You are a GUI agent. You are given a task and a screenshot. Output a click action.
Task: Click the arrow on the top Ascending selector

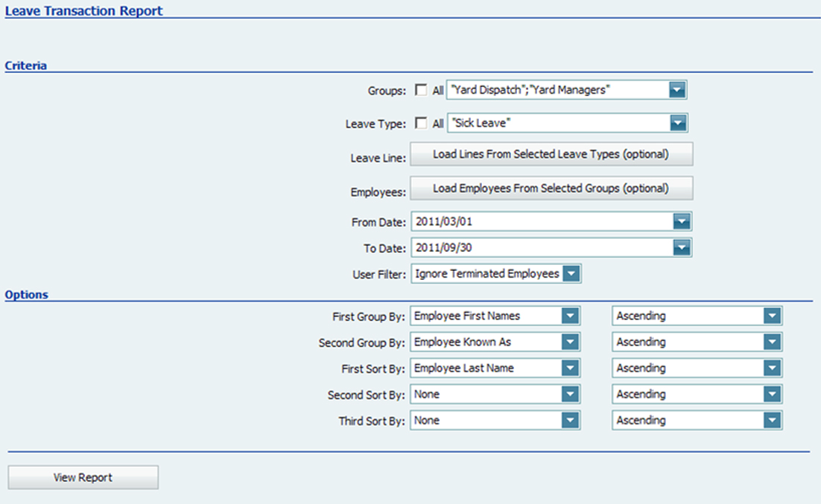[773, 315]
